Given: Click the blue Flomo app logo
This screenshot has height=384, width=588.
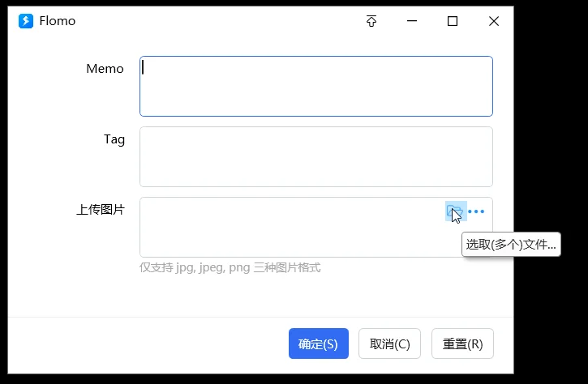Looking at the screenshot, I should [x=26, y=21].
